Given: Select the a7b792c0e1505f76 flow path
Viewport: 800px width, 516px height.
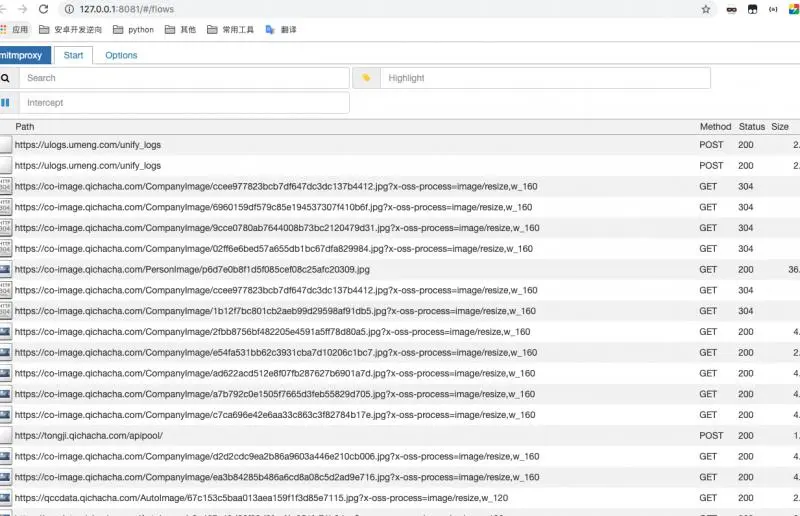Looking at the screenshot, I should pos(274,394).
